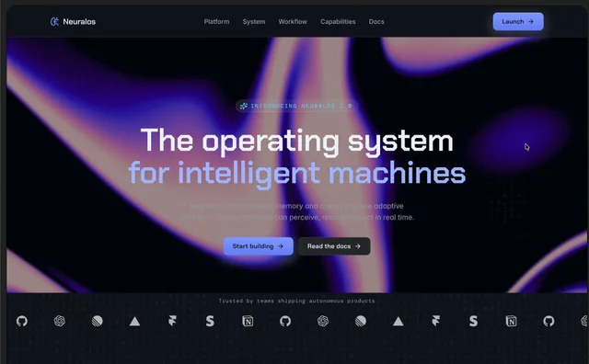
Task: Select the first striped circle Linear logo
Action: [97, 321]
